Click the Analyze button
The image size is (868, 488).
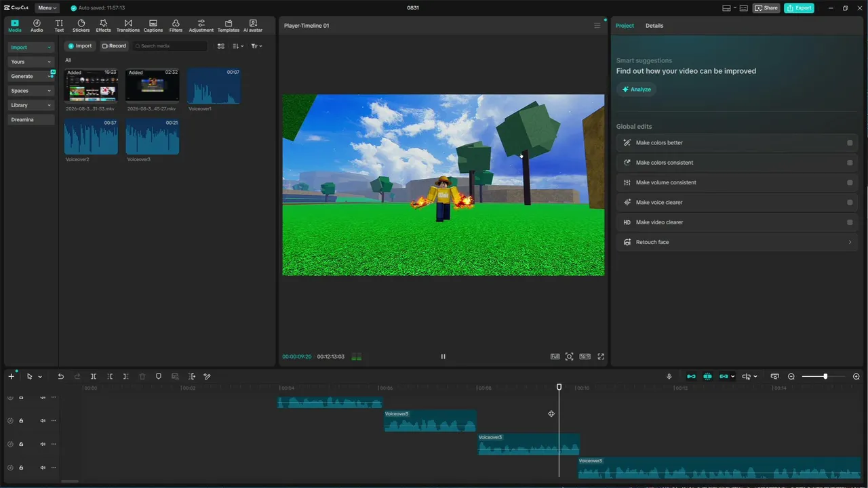[x=636, y=89]
